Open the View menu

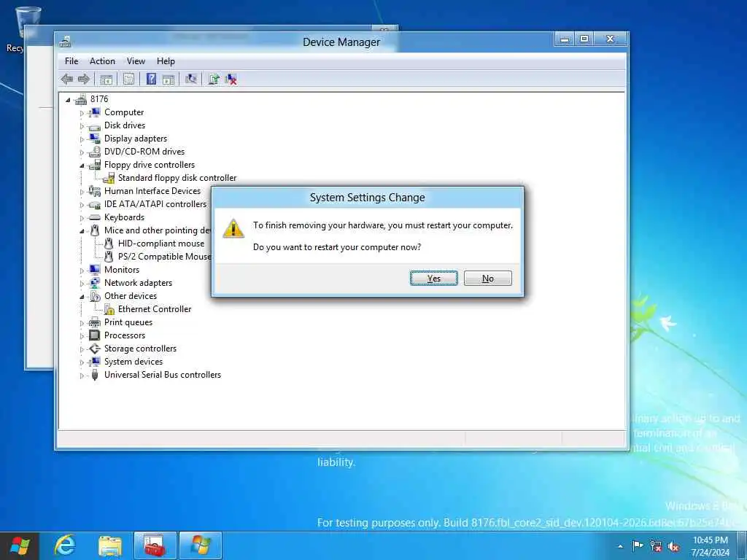click(136, 61)
